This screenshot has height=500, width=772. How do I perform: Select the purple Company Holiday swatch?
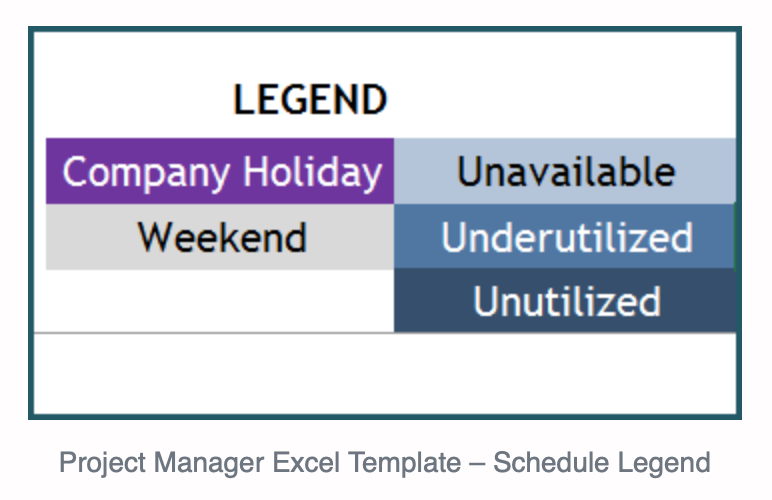(x=220, y=171)
